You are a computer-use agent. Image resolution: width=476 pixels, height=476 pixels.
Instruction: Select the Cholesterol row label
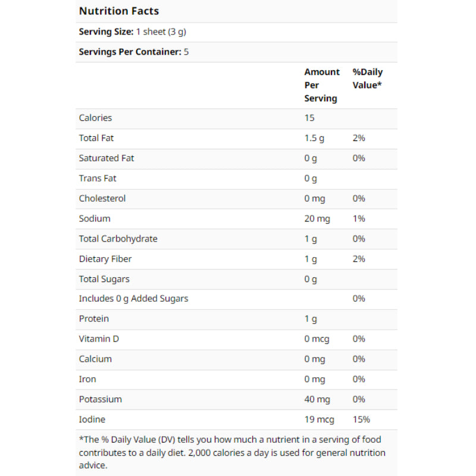pos(102,198)
